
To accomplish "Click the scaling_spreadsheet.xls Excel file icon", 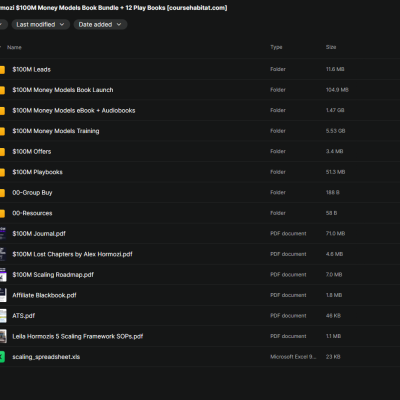I will (x=2, y=357).
